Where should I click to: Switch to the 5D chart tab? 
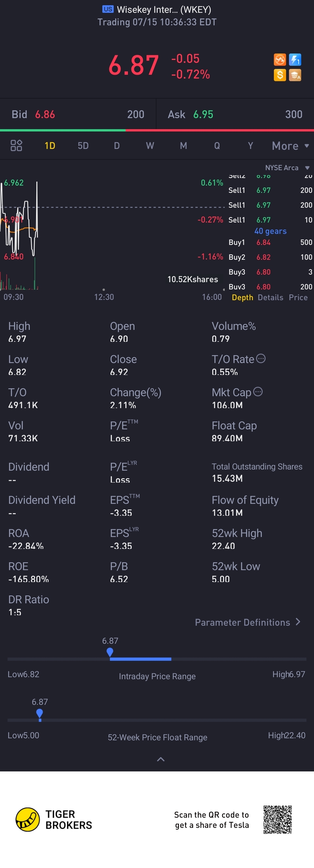point(83,145)
